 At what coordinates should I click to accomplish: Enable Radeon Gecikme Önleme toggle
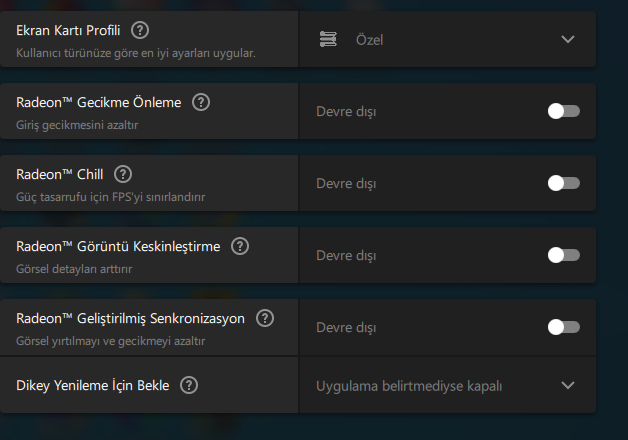(564, 111)
